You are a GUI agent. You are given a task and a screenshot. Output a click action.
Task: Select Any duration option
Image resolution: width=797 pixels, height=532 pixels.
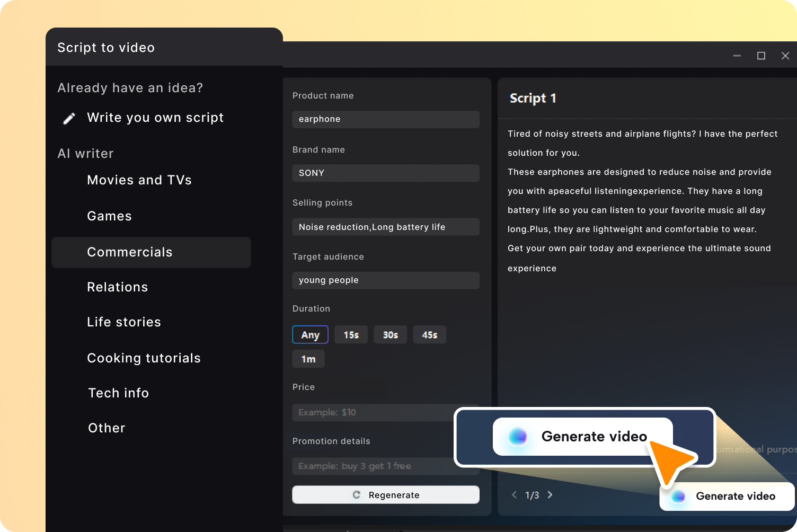pyautogui.click(x=310, y=335)
